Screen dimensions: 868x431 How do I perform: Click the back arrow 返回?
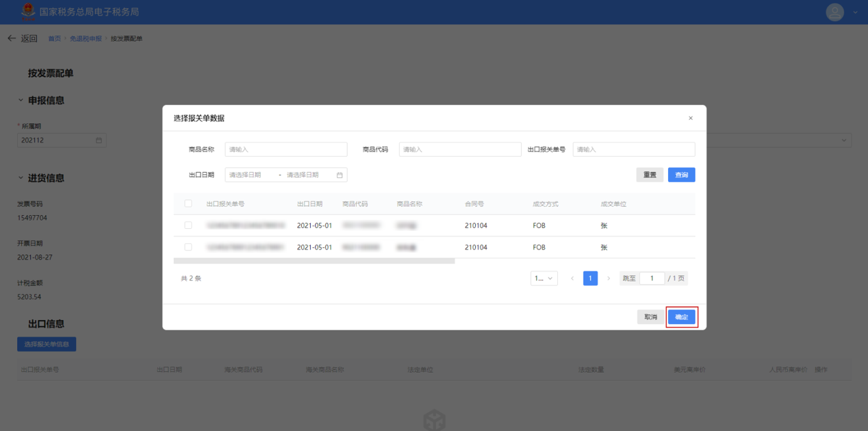pyautogui.click(x=22, y=38)
